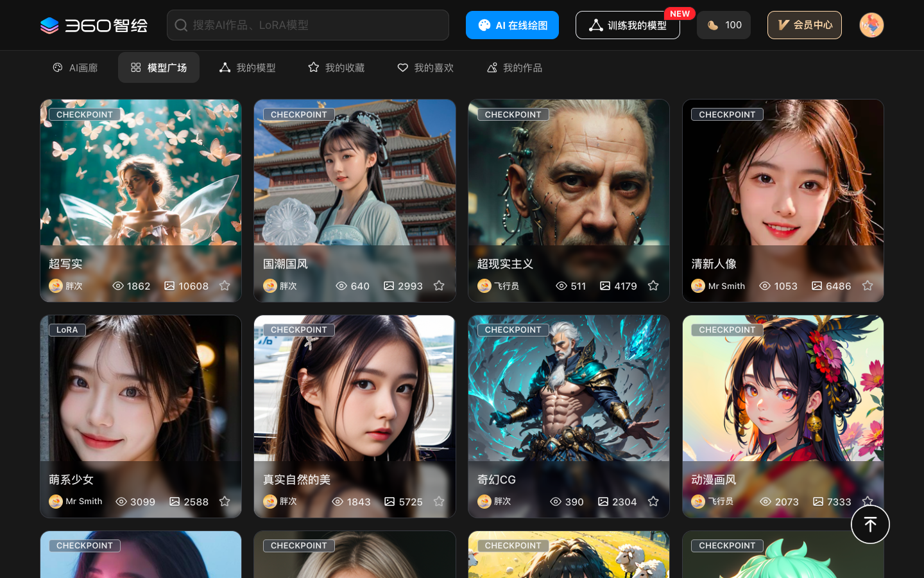Click Mr Smith avatar on 萌系少女
The height and width of the screenshot is (578, 924).
tap(56, 502)
